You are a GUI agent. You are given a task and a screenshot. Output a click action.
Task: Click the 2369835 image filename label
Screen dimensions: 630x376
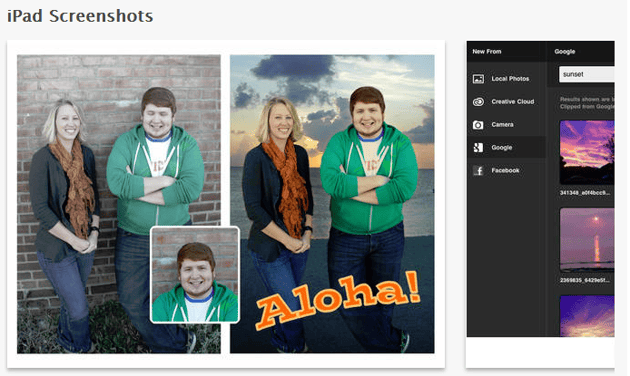pyautogui.click(x=585, y=280)
